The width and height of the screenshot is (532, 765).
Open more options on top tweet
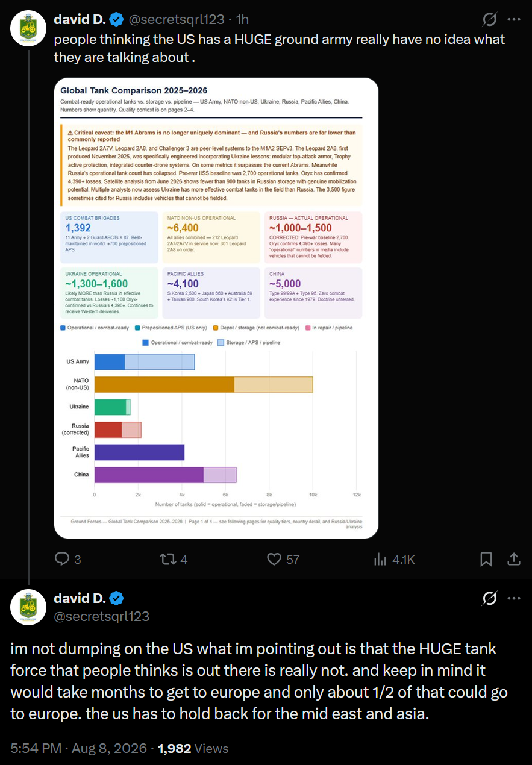(514, 20)
